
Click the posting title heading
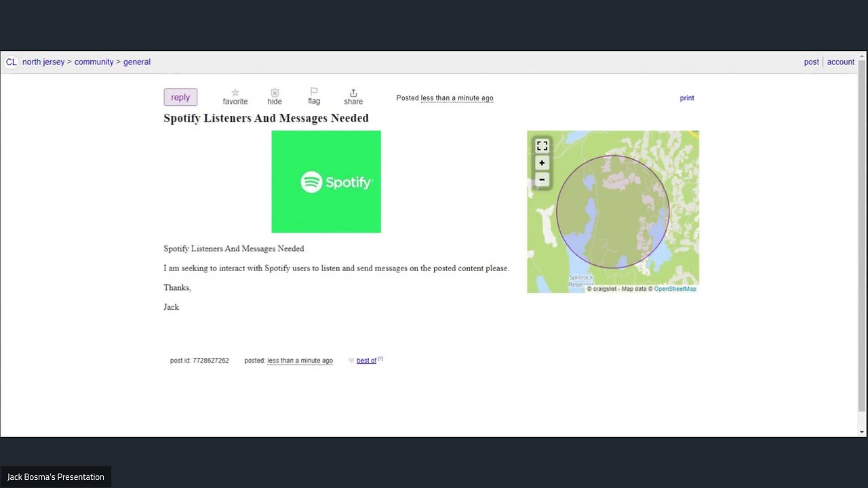pos(266,118)
